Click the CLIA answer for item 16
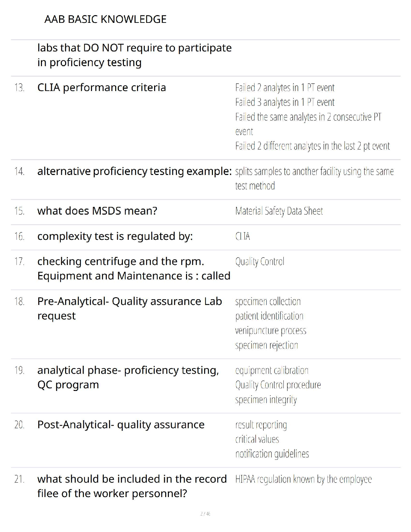Image resolution: width=411 pixels, height=532 pixels. (242, 236)
